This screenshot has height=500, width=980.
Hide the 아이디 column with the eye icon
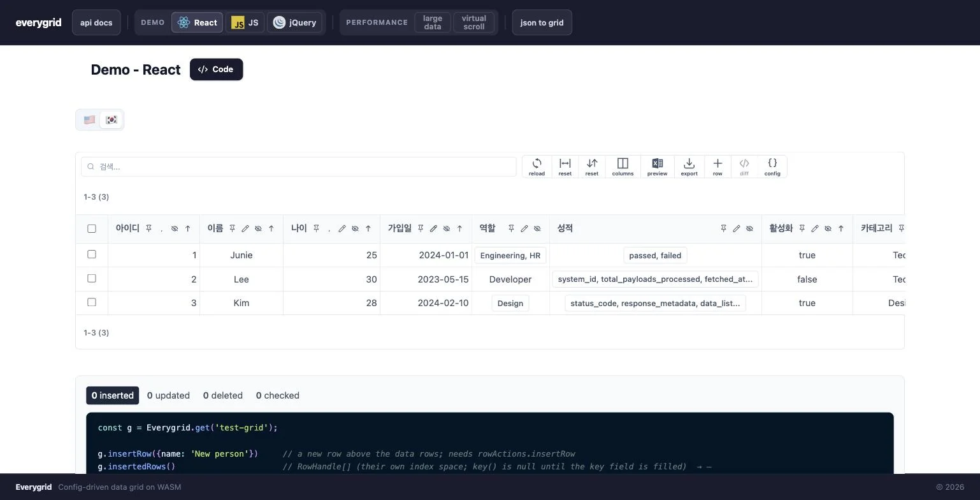point(175,228)
